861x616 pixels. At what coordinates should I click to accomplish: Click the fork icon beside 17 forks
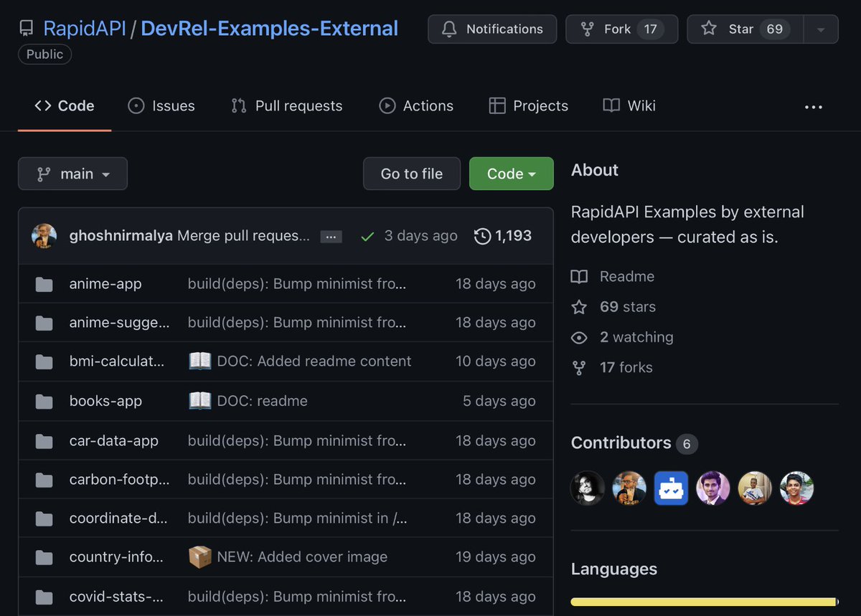[579, 368]
